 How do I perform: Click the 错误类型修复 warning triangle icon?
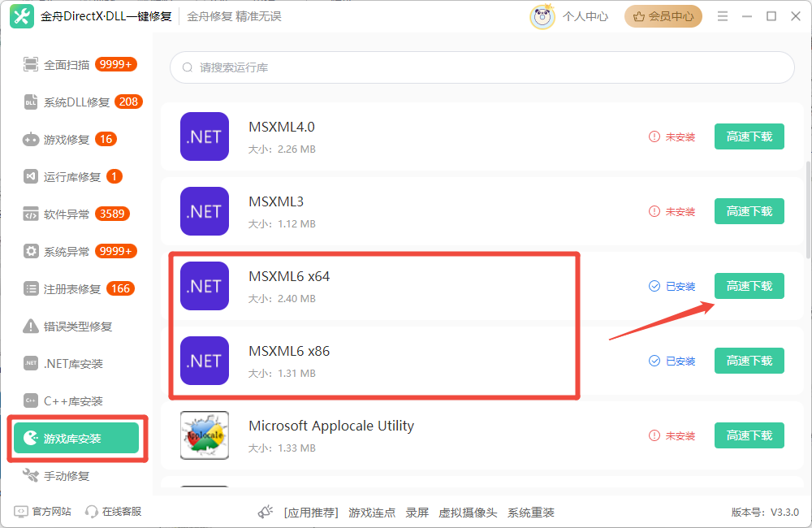pos(31,326)
